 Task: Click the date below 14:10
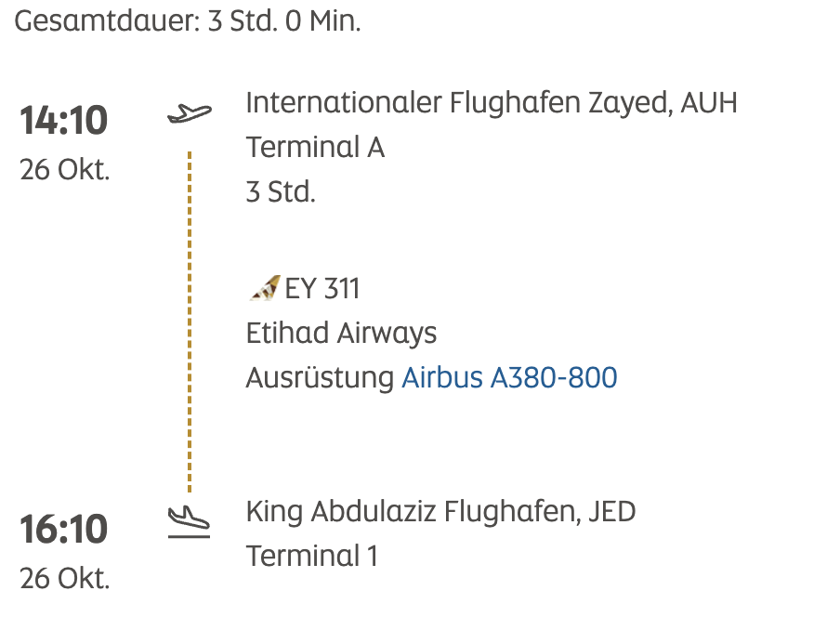click(64, 171)
